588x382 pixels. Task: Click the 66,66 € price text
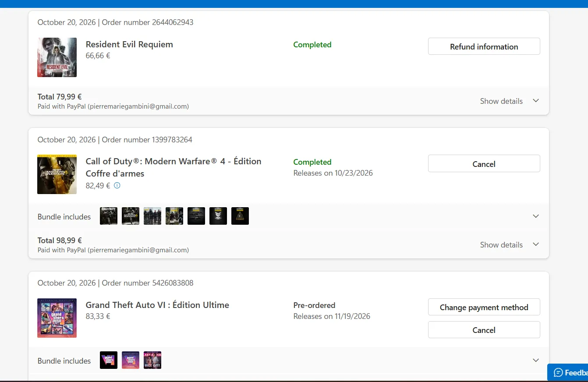tap(98, 56)
